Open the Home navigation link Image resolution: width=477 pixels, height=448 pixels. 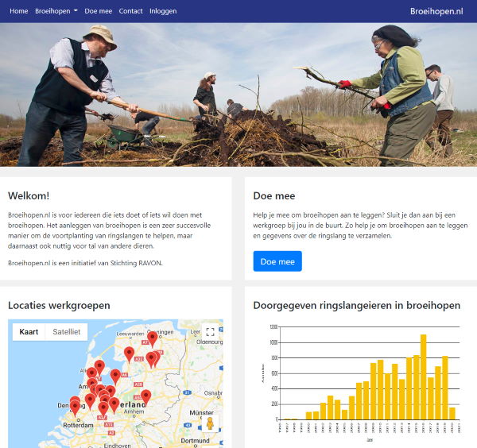click(19, 11)
